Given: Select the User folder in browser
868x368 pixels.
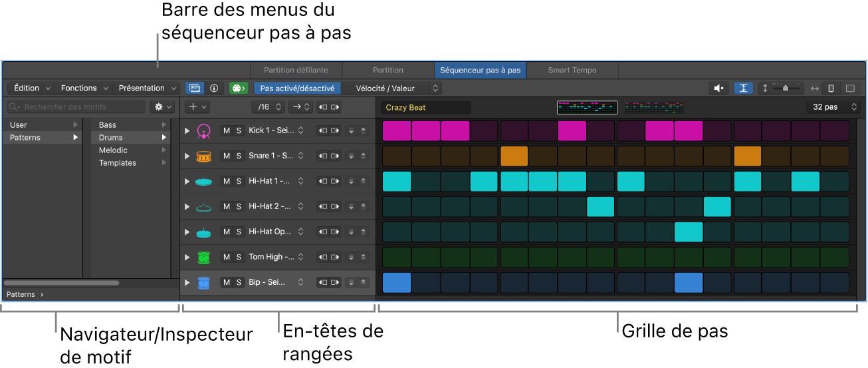Looking at the screenshot, I should [43, 124].
